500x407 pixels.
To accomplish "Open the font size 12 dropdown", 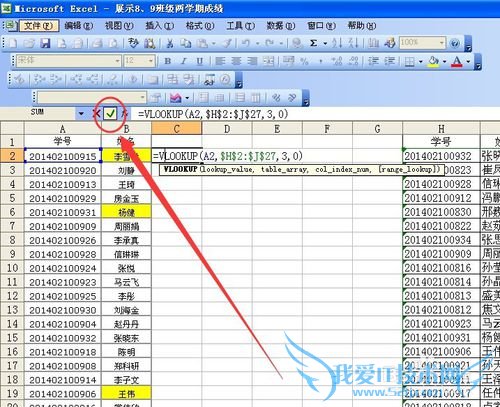I will pos(151,61).
